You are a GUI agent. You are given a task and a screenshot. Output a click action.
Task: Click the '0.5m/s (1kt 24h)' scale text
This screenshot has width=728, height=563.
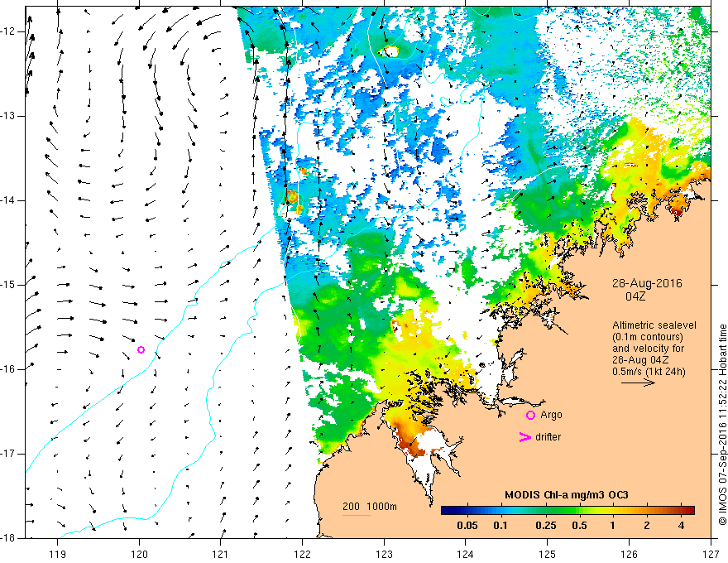coord(649,372)
